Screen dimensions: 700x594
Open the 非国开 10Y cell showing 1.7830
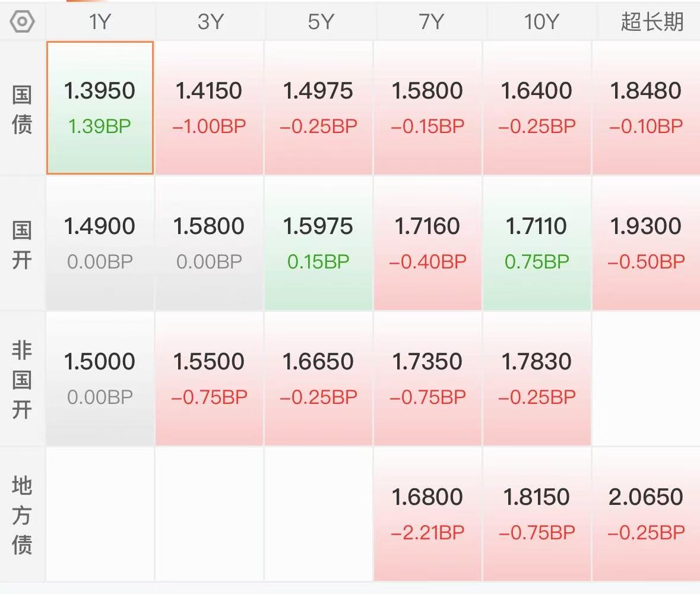click(537, 379)
